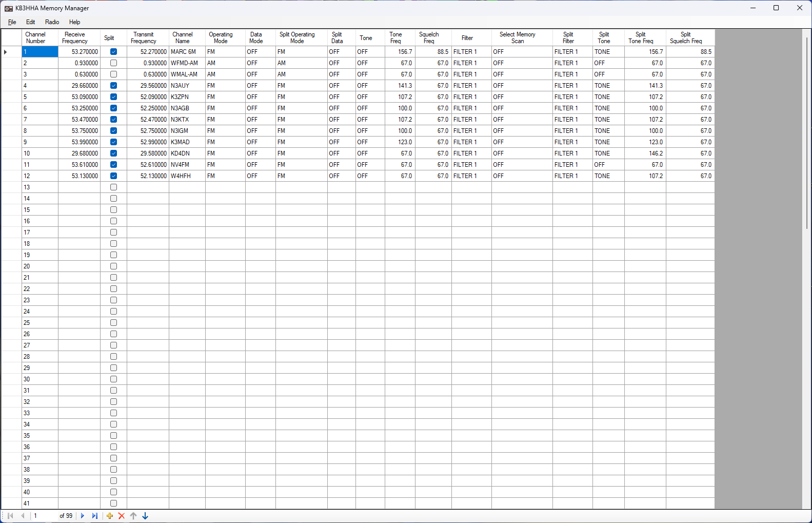Click the Select Memory Scan column header
Viewport: 812px width, 523px height.
(522, 38)
